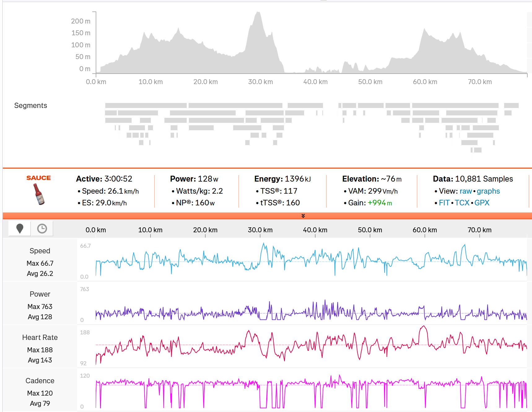
Task: Switch chart axis to time with clock icon
Action: [x=42, y=229]
